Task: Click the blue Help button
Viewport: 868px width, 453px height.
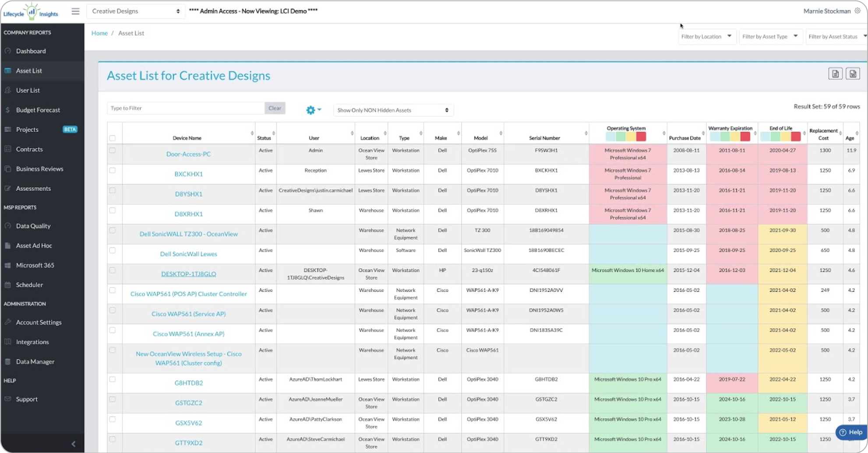Action: click(851, 432)
